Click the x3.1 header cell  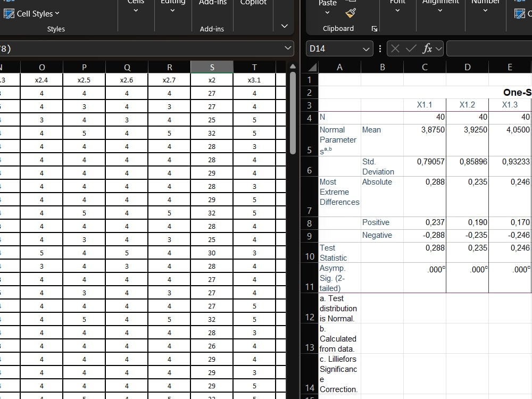pos(254,80)
